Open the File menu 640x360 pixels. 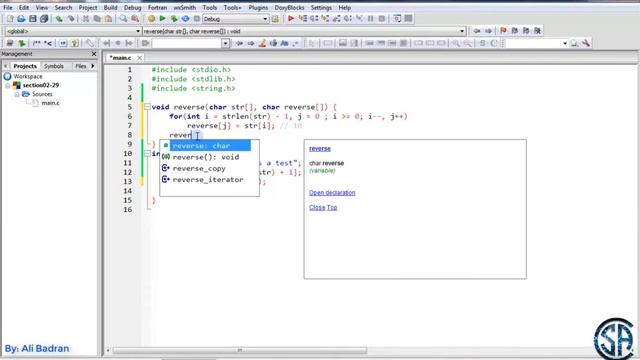coord(8,8)
